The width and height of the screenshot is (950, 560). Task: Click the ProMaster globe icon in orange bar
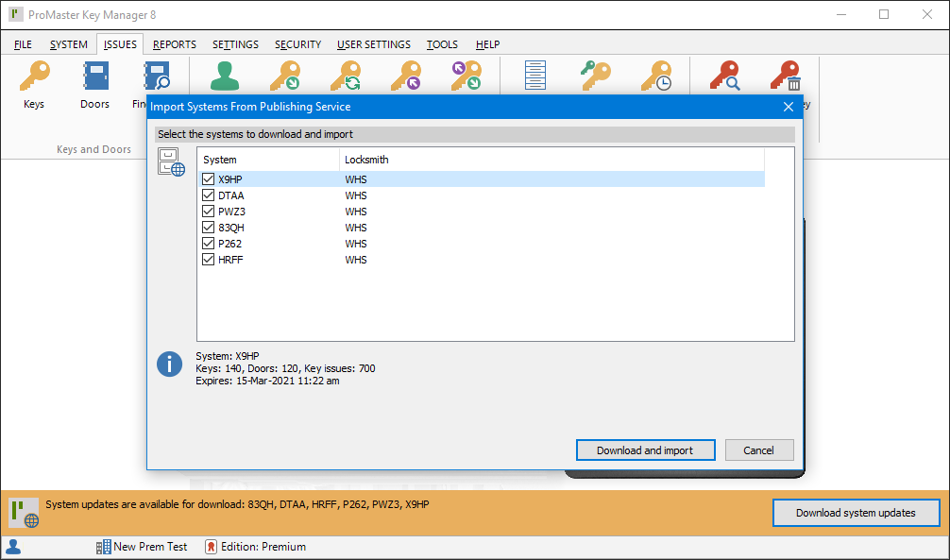(x=25, y=513)
